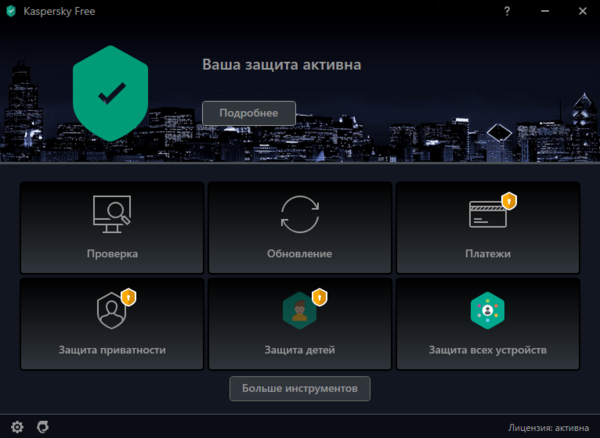Click the Платежи label text
The height and width of the screenshot is (438, 600).
click(488, 254)
